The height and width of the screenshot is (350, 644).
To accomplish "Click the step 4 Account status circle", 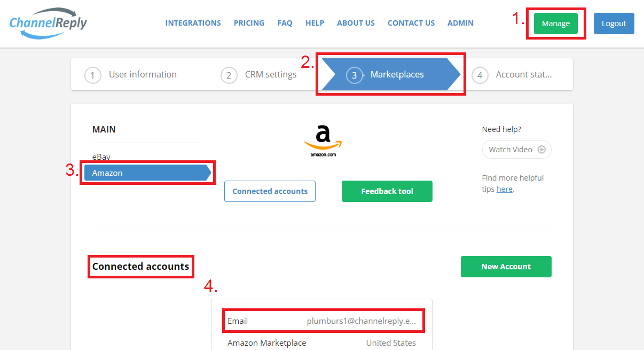I will 480,75.
